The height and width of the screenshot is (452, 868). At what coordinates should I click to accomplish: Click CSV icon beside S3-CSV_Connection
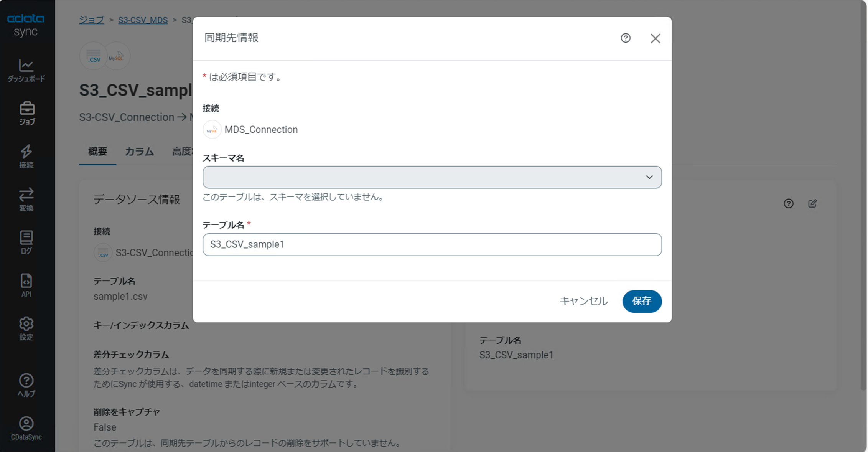(x=103, y=253)
